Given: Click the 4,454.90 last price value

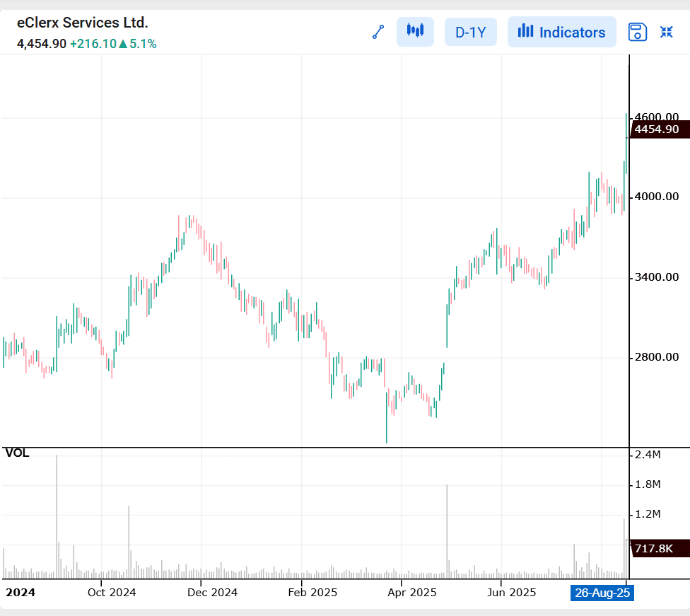Looking at the screenshot, I should (x=42, y=44).
